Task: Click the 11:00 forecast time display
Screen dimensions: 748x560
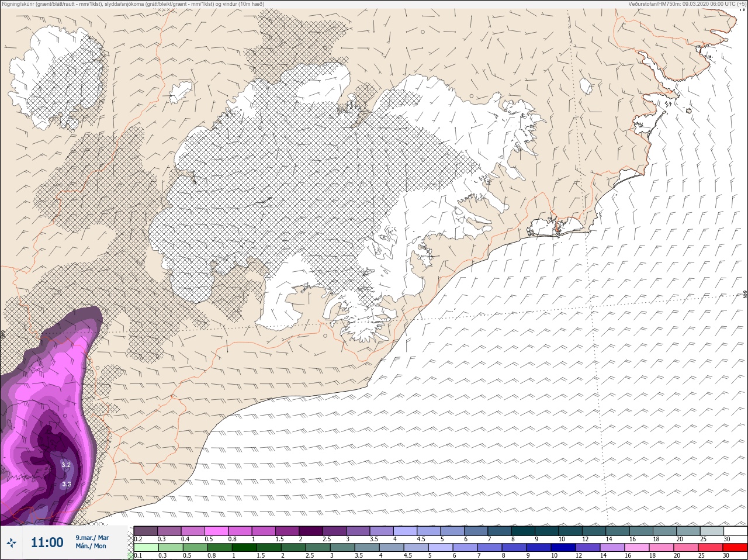Action: click(47, 542)
